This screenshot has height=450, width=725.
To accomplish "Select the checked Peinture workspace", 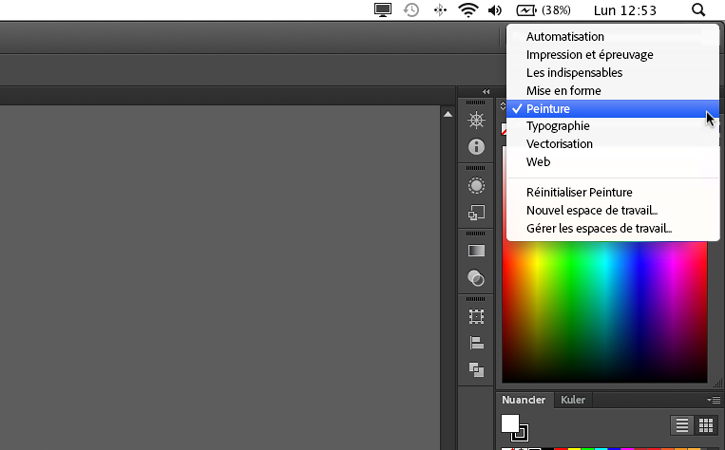I will coord(613,109).
